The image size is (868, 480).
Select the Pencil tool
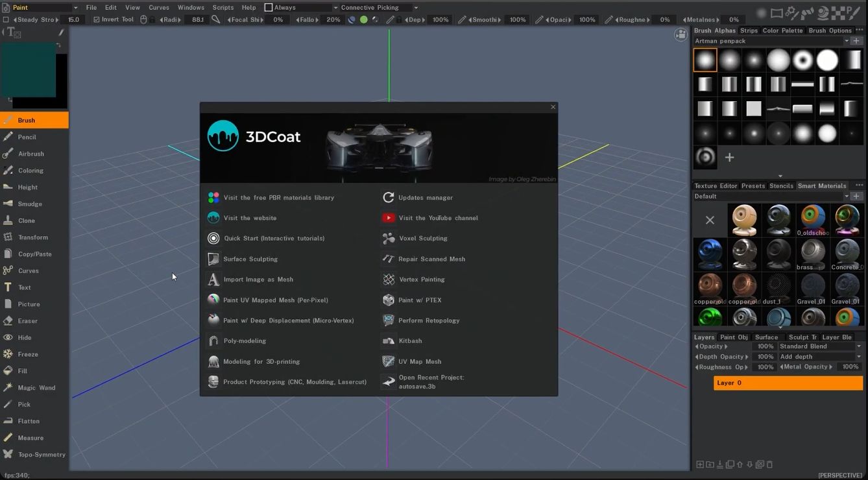[x=34, y=137]
